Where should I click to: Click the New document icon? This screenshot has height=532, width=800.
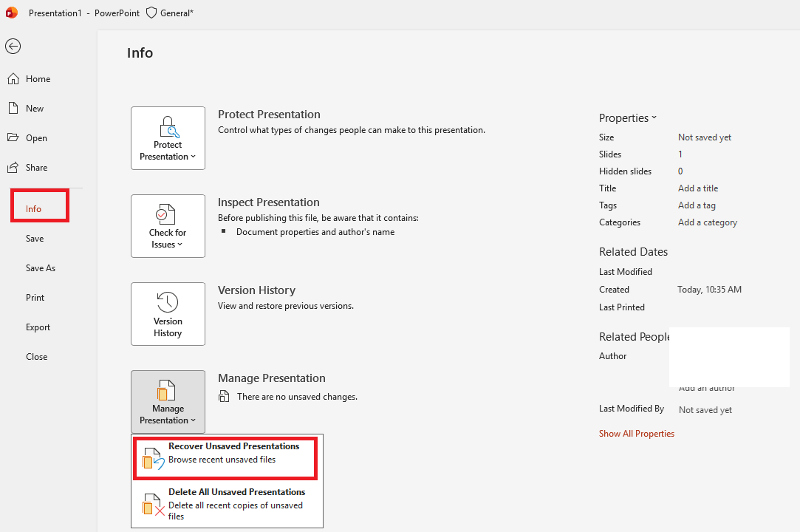13,108
